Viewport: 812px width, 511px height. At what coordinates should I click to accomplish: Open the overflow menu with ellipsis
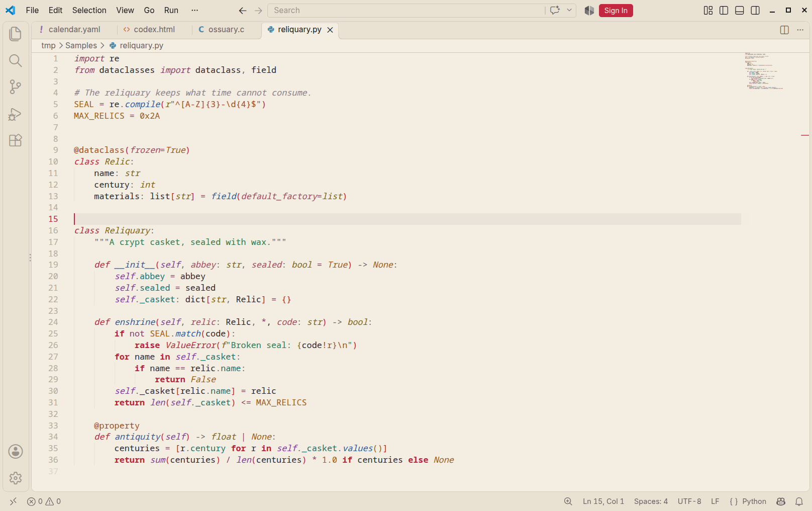tap(195, 11)
